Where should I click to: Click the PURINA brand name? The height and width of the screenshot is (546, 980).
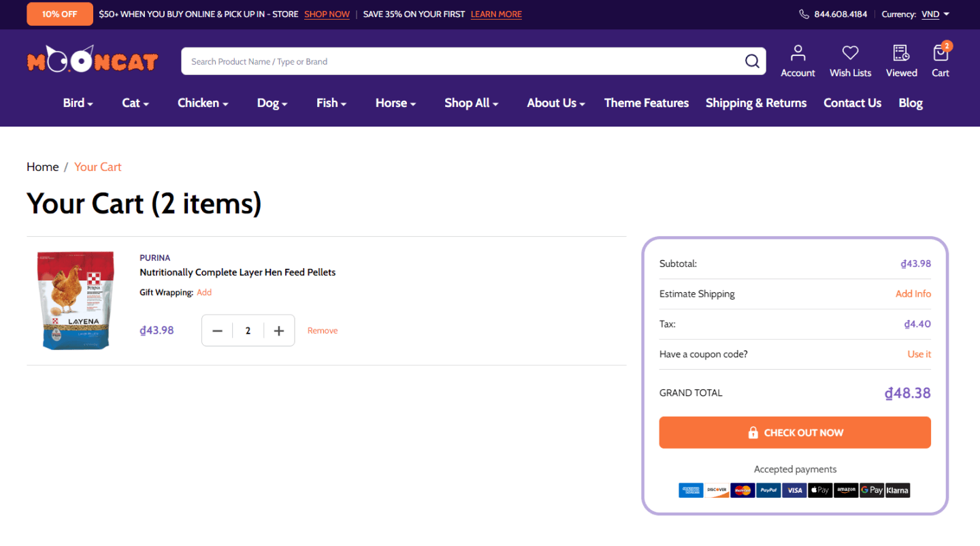(155, 258)
